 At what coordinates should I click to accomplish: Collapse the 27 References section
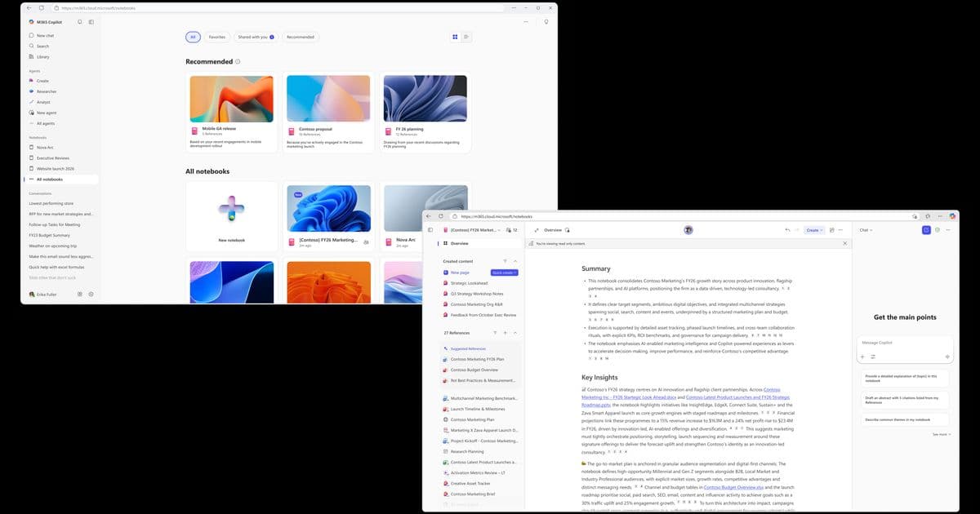coord(515,333)
